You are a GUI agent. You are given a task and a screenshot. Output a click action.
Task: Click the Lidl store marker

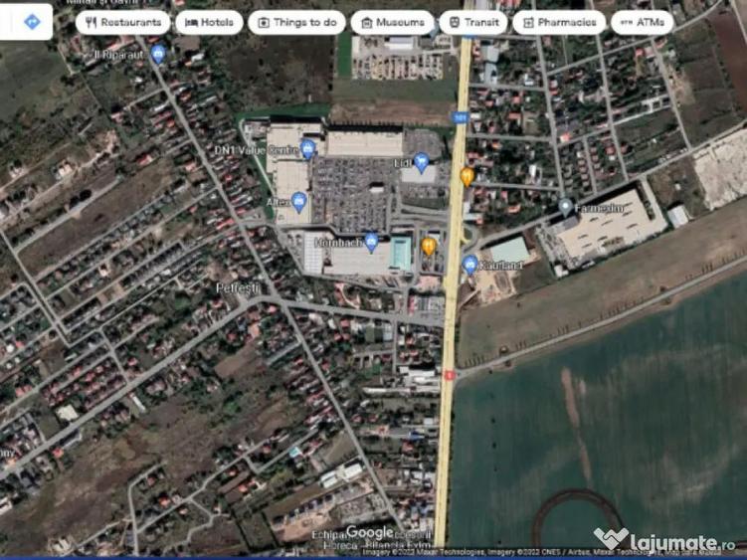coord(422,162)
